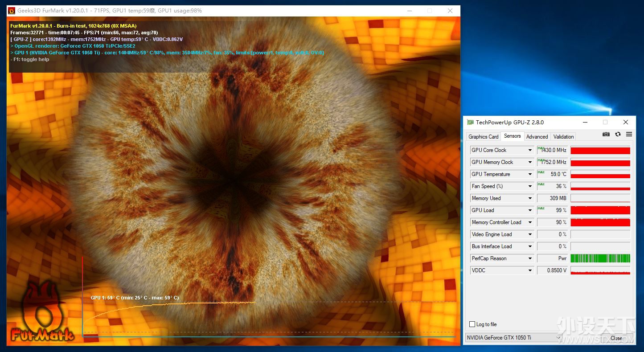Switch to the Graphics Card tab

click(x=483, y=137)
